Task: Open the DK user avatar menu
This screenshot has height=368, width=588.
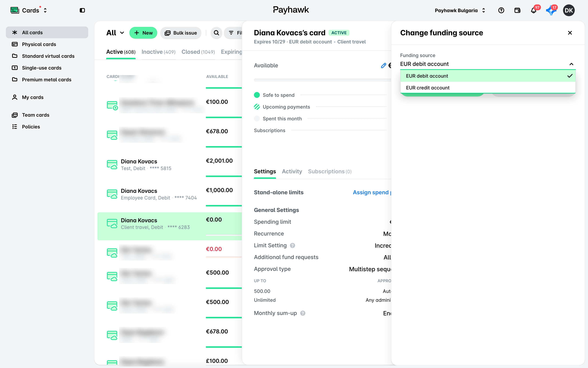Action: tap(569, 10)
